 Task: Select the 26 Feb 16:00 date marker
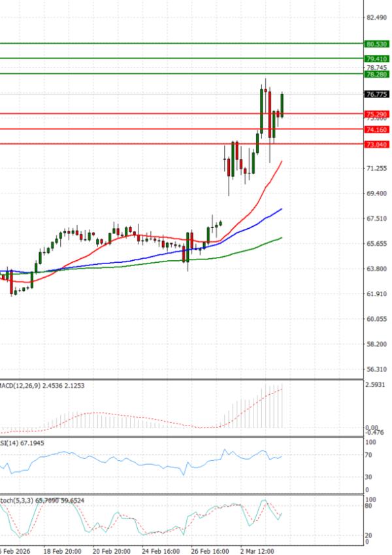[210, 550]
